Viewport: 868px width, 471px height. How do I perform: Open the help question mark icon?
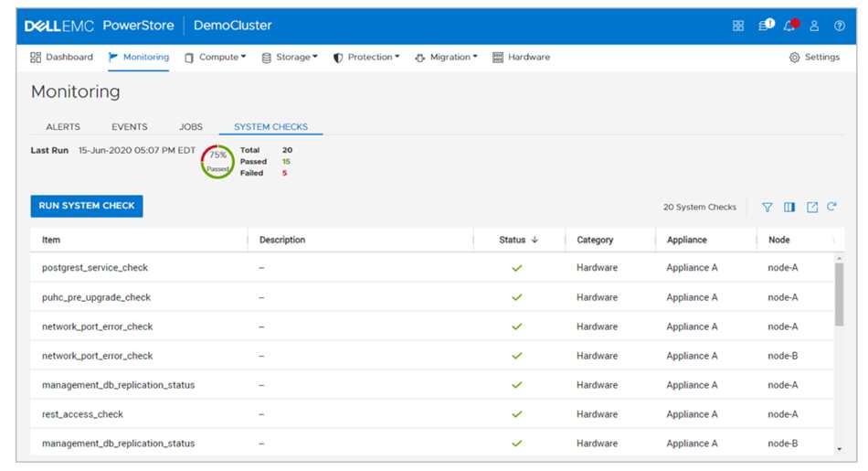click(x=839, y=26)
